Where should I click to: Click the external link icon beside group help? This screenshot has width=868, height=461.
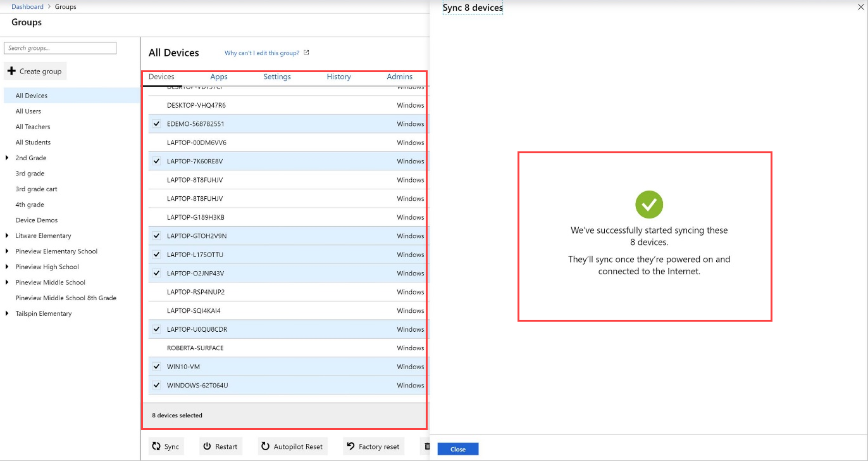tap(307, 53)
